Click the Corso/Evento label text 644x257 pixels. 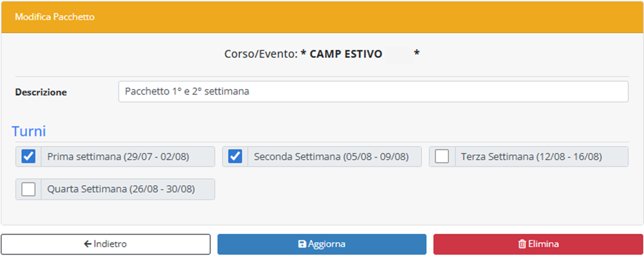pos(260,55)
